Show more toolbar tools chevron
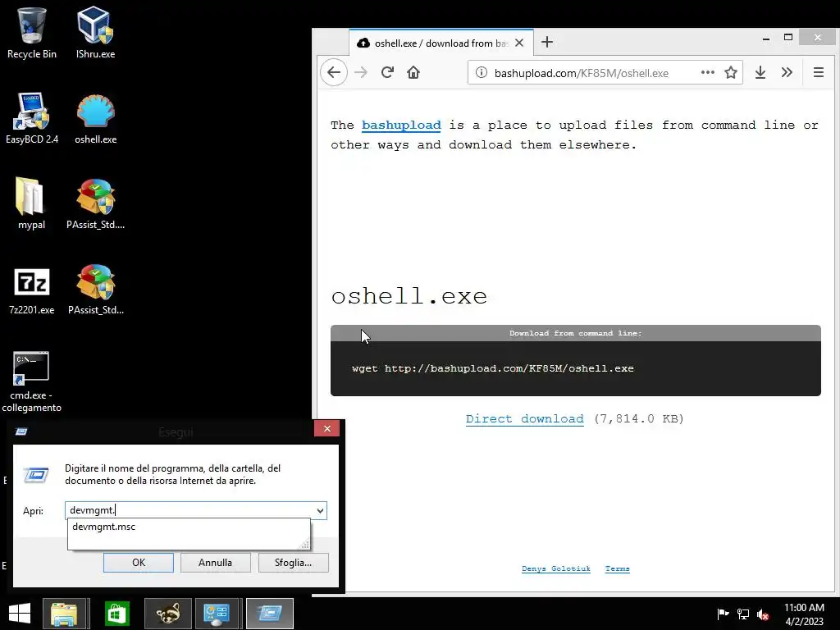Viewport: 840px width, 630px height. 787,72
